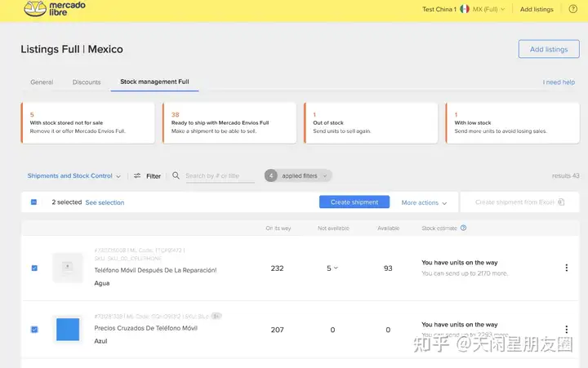Switch to the General tab
This screenshot has height=368, width=588.
pos(42,82)
